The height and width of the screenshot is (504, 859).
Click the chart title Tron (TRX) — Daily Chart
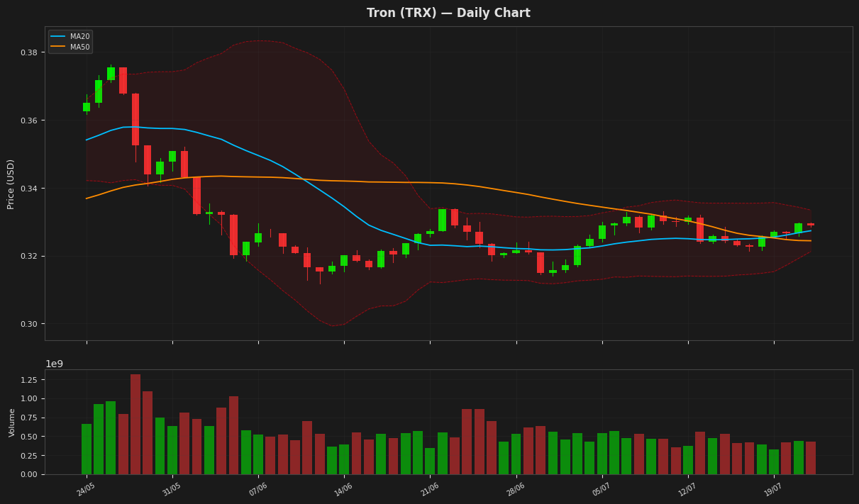tap(448, 13)
